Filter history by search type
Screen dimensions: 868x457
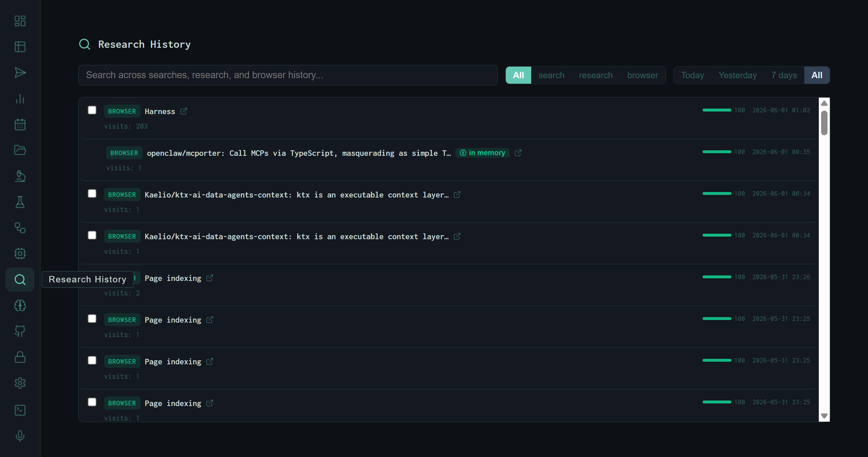tap(551, 75)
